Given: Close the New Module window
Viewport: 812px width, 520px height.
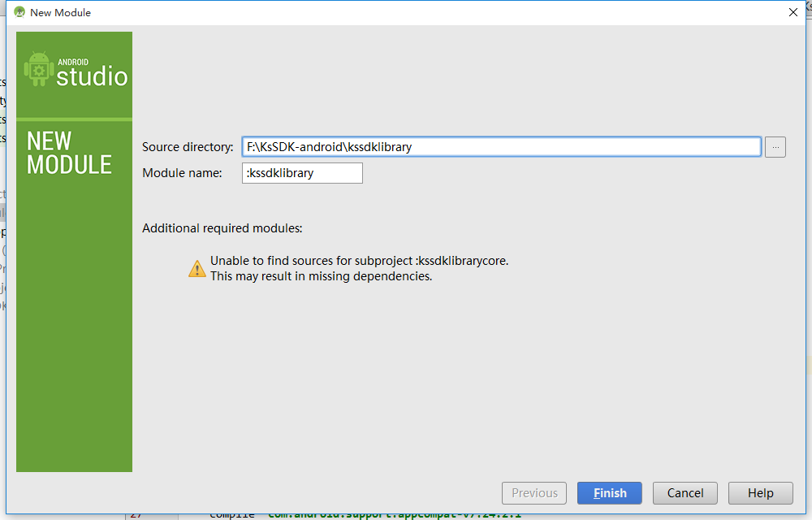Looking at the screenshot, I should click(x=793, y=12).
